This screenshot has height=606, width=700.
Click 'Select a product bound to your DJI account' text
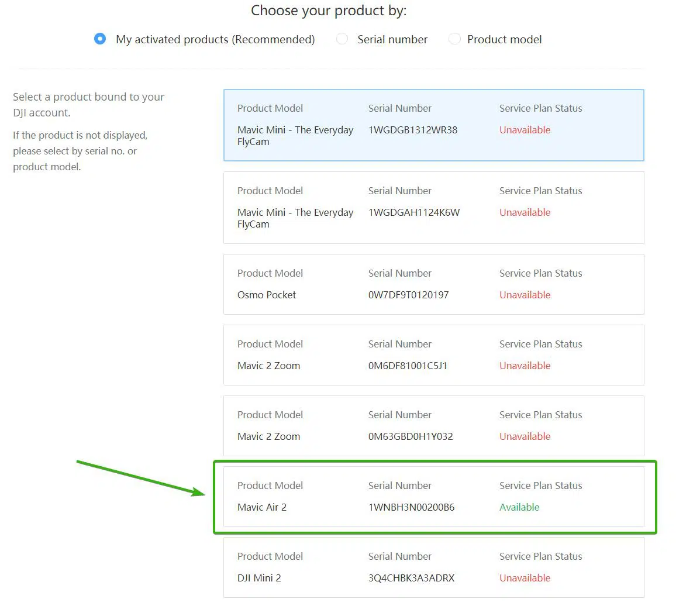click(88, 105)
